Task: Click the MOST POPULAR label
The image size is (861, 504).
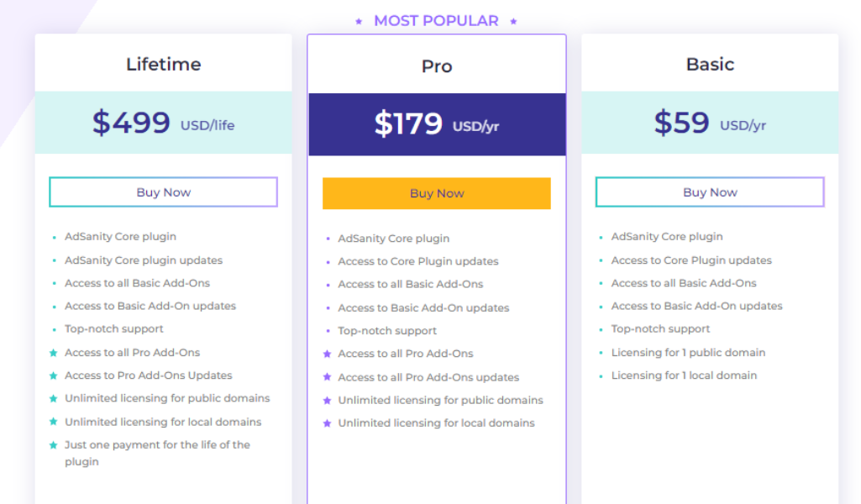Action: [x=437, y=21]
